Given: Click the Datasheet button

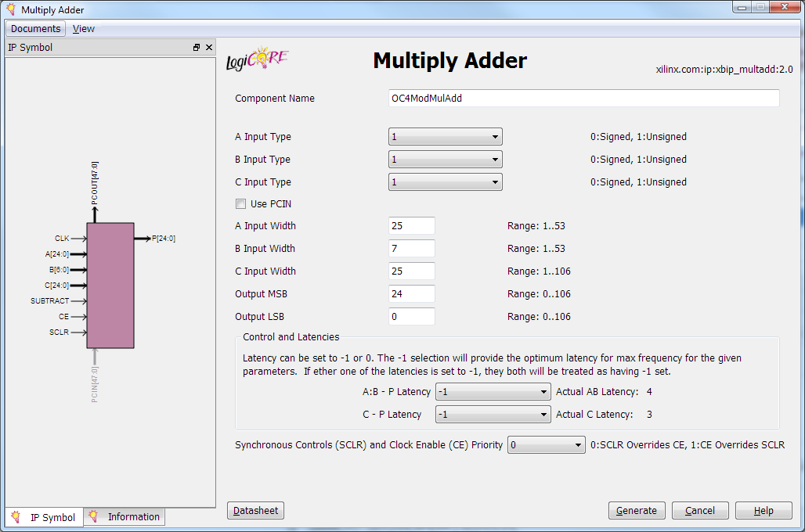Looking at the screenshot, I should (255, 510).
